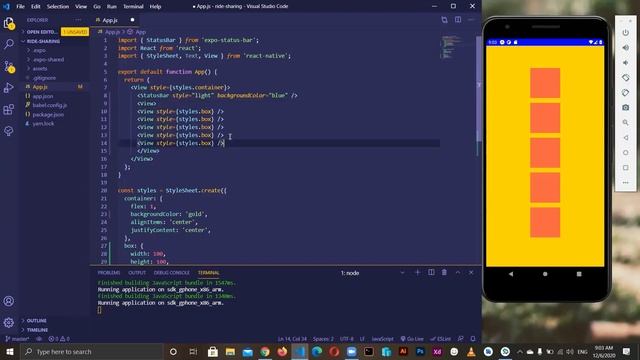
Task: Expand the Timeline section
Action: (x=37, y=330)
